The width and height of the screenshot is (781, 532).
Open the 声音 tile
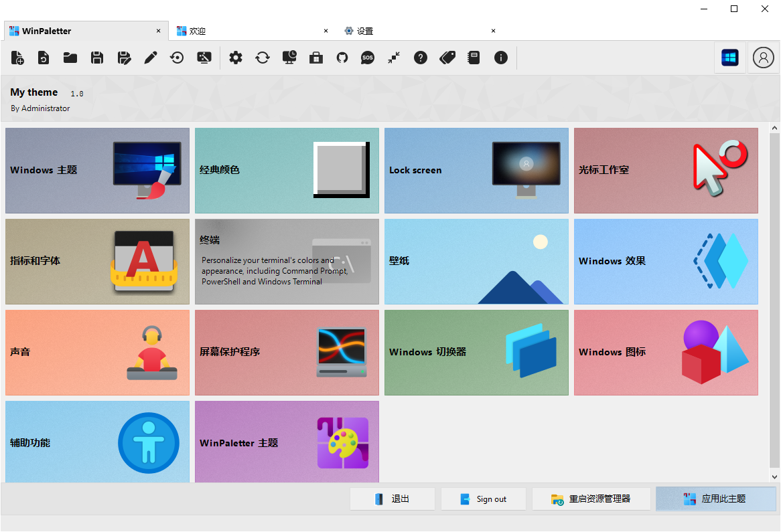pos(98,353)
